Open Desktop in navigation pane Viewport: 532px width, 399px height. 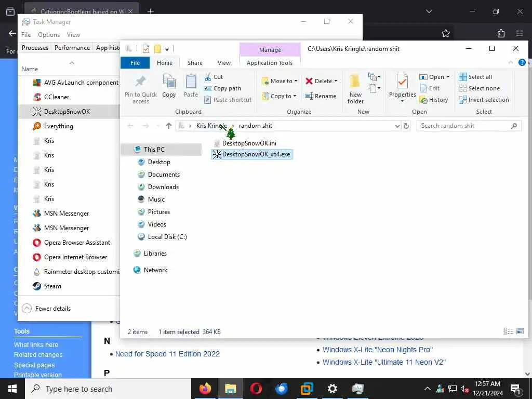(159, 162)
